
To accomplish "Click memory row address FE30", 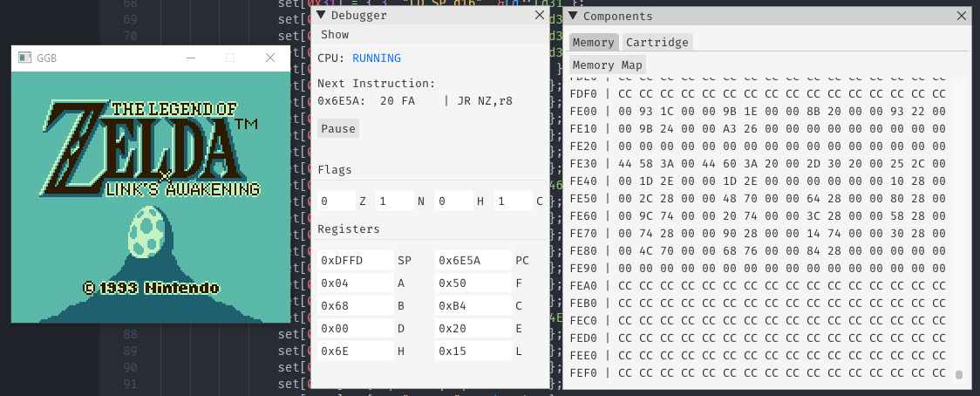I will click(584, 164).
